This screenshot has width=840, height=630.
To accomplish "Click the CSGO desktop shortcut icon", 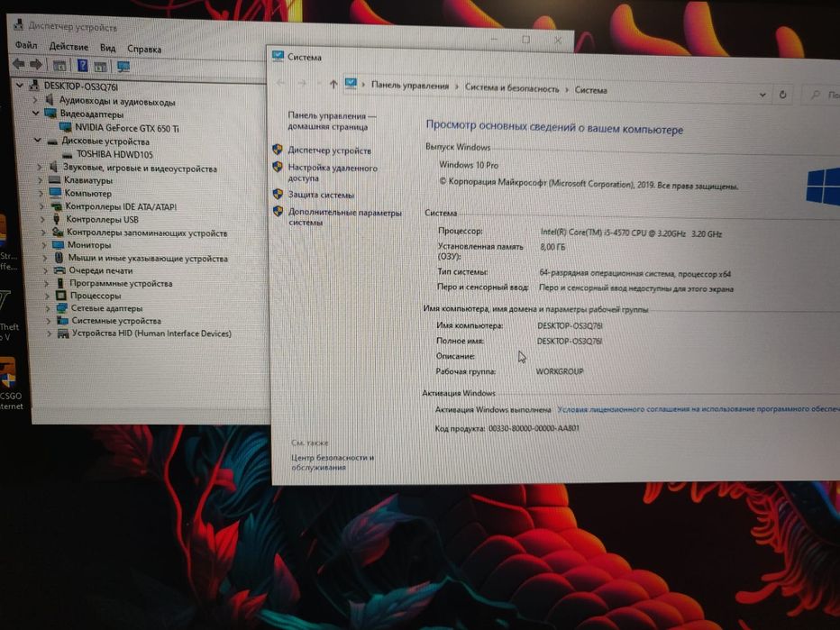I will 9,373.
